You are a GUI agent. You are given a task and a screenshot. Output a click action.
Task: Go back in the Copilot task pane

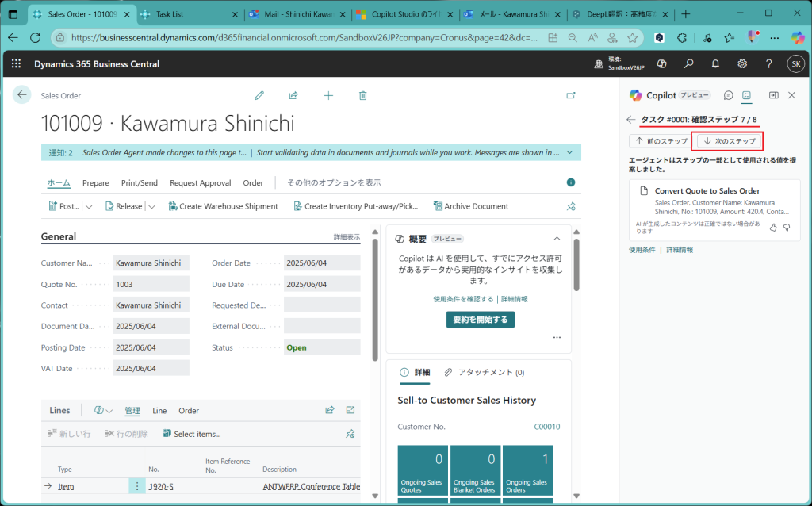[630, 120]
